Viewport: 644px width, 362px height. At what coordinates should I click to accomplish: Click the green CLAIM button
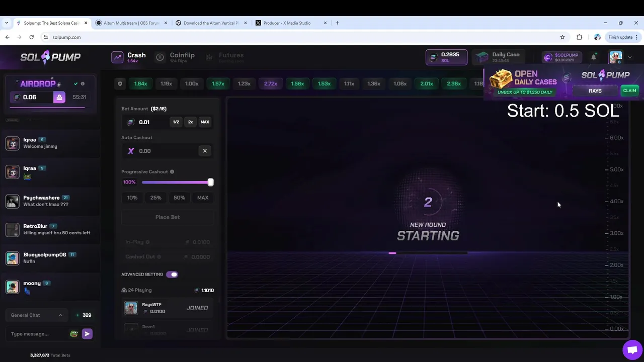pos(629,90)
